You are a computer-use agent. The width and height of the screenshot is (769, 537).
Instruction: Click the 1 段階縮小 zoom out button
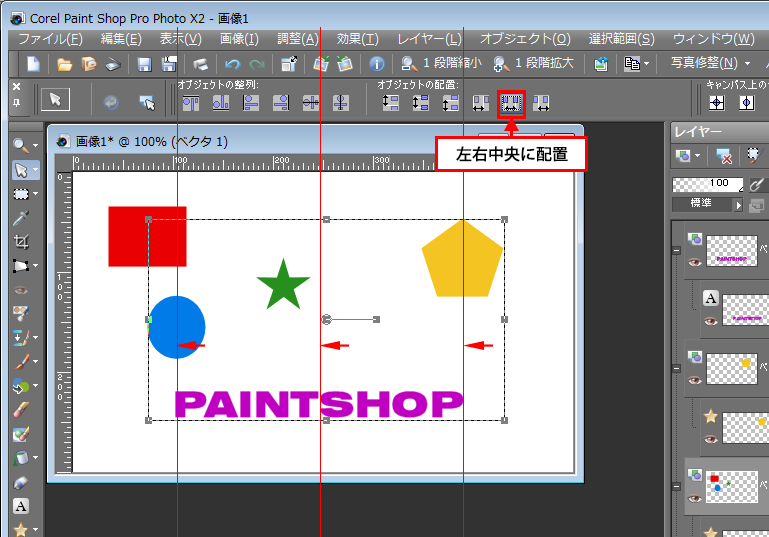441,63
